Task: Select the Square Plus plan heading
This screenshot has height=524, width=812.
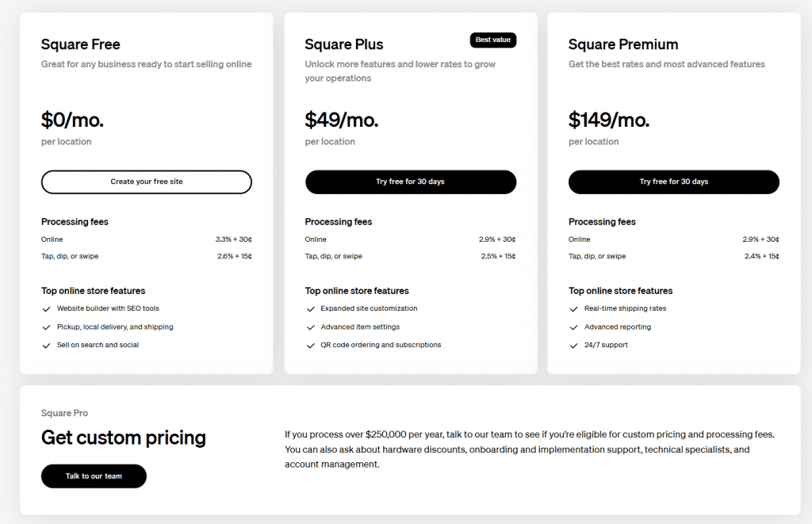Action: pos(344,44)
